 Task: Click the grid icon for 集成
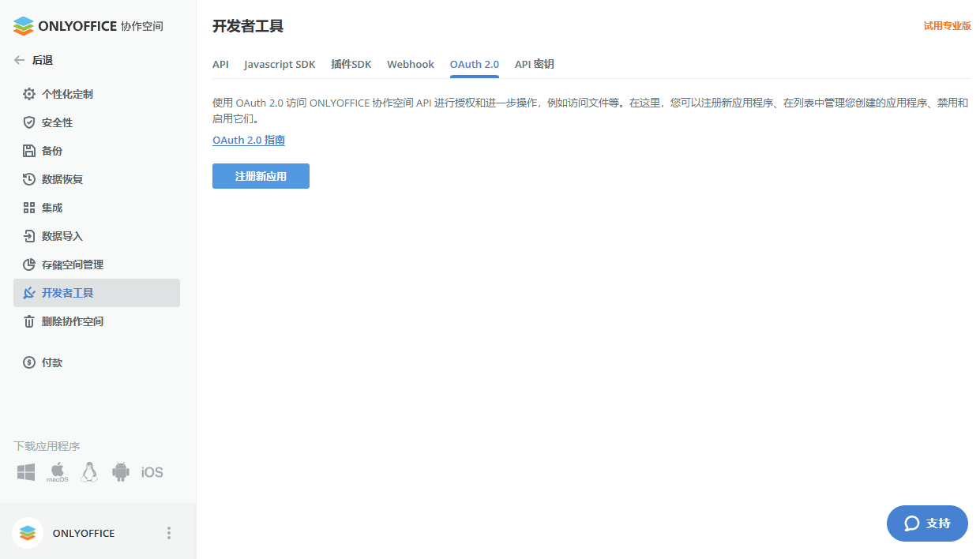(x=29, y=208)
